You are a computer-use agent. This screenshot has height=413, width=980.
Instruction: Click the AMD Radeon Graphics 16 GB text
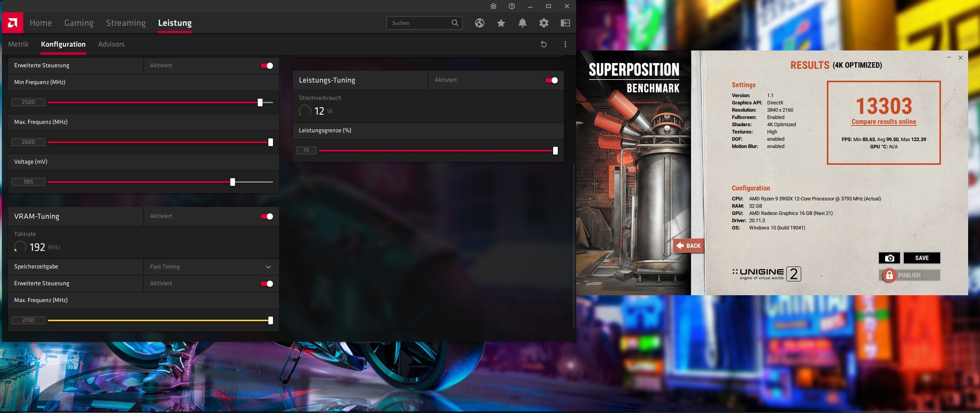[791, 213]
